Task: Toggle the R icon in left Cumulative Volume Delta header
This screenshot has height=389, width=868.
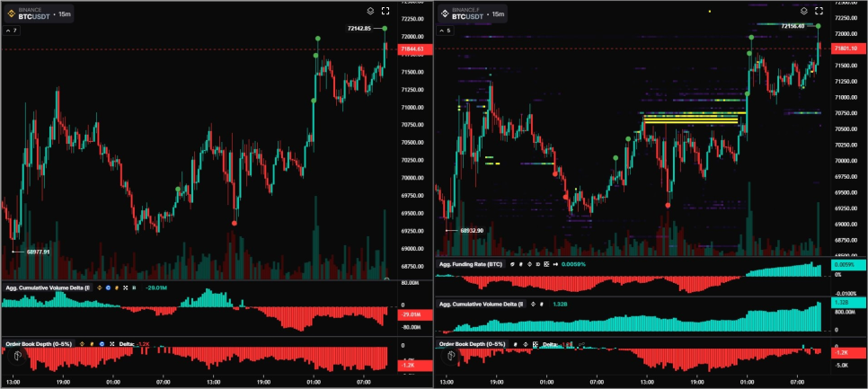Action: click(134, 287)
